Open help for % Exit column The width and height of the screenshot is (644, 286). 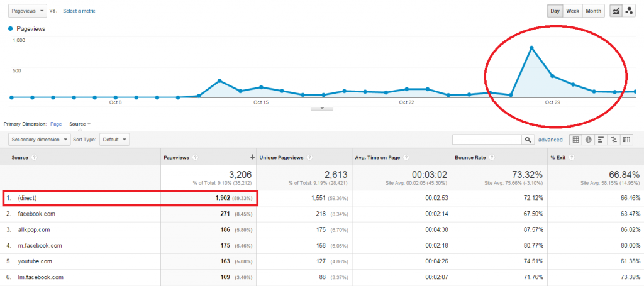[x=573, y=158]
